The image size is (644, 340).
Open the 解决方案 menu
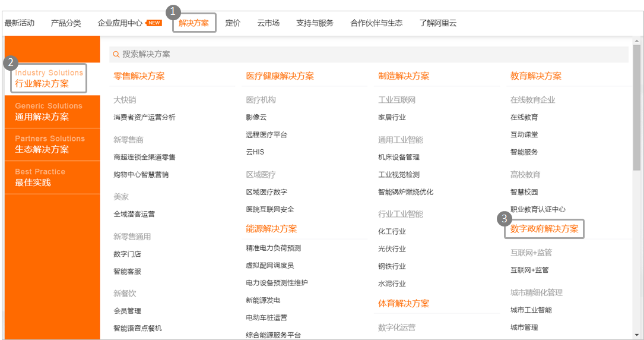pos(194,23)
